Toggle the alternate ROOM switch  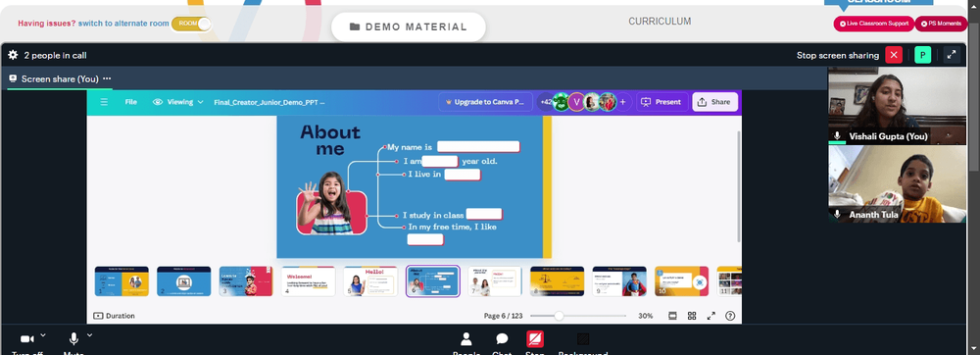(x=192, y=24)
